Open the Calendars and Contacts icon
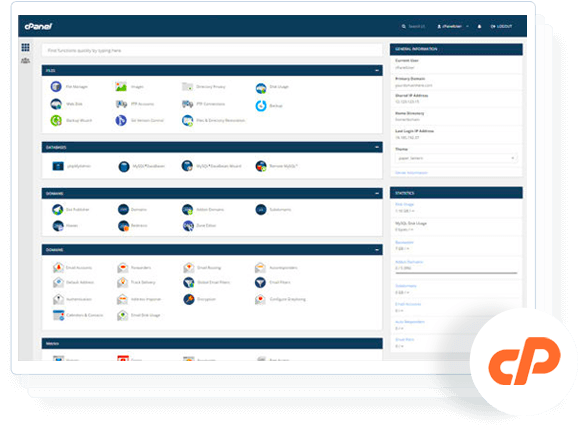The height and width of the screenshot is (429, 578). tap(58, 315)
